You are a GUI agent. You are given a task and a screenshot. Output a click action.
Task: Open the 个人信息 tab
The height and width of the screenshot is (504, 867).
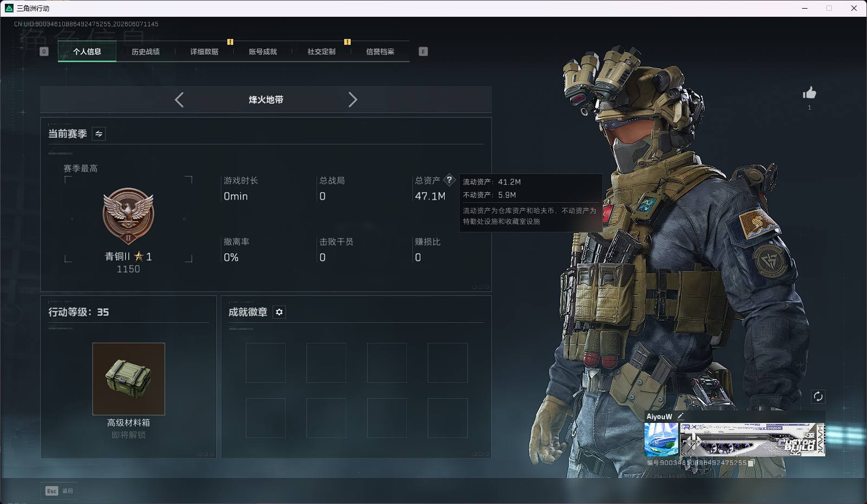[87, 51]
